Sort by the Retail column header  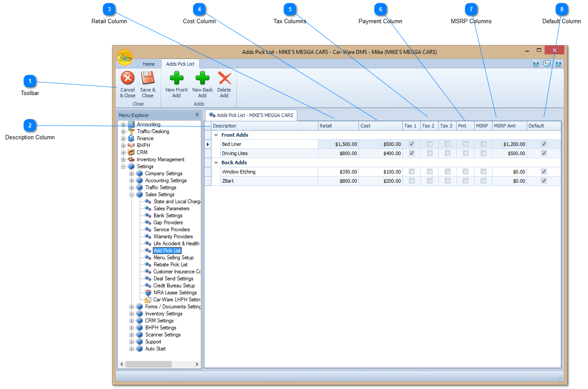pos(338,126)
